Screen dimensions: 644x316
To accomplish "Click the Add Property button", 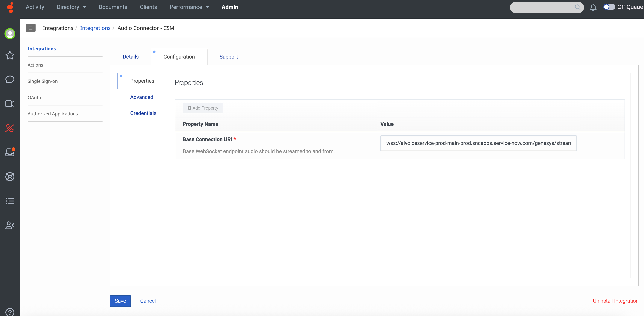I will (203, 108).
